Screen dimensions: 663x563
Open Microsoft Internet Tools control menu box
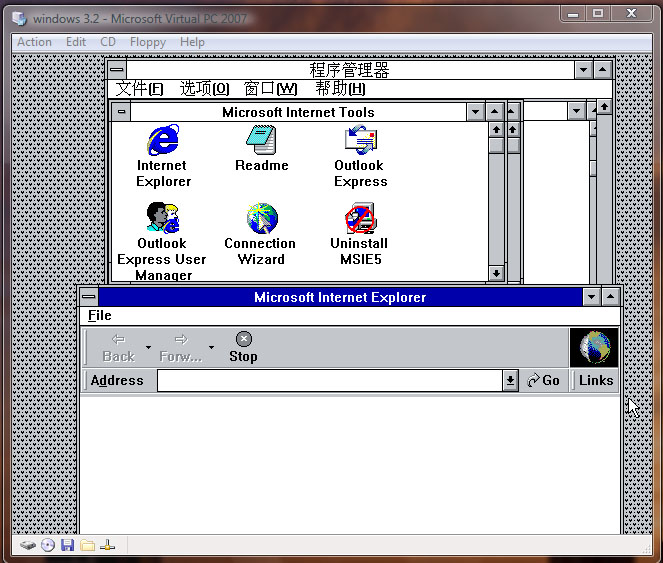[x=121, y=112]
